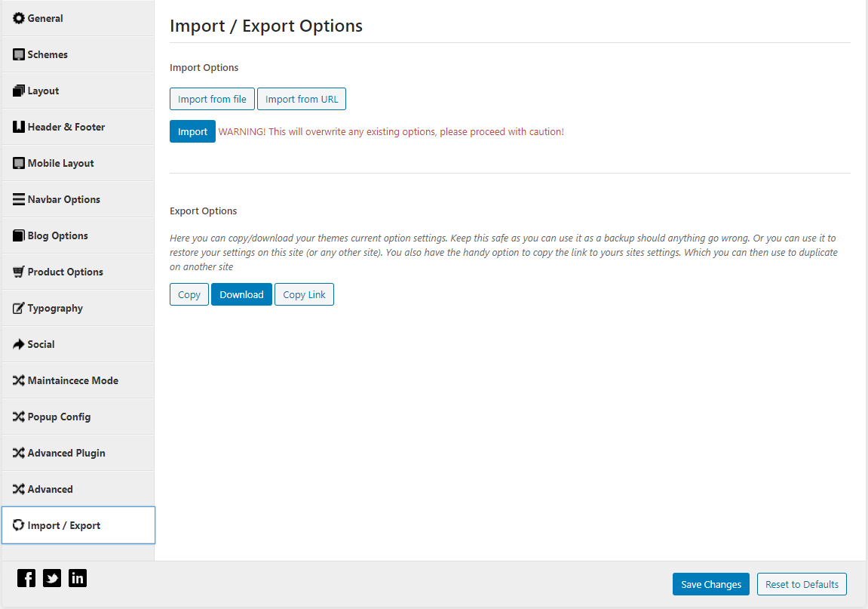Image resolution: width=868 pixels, height=609 pixels.
Task: Click the Mobile Layout icon
Action: [x=19, y=163]
